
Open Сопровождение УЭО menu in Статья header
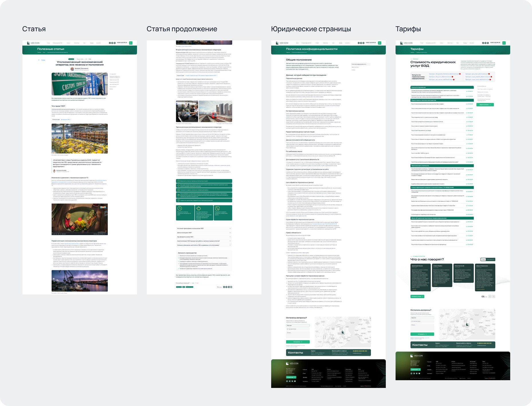pos(58,43)
